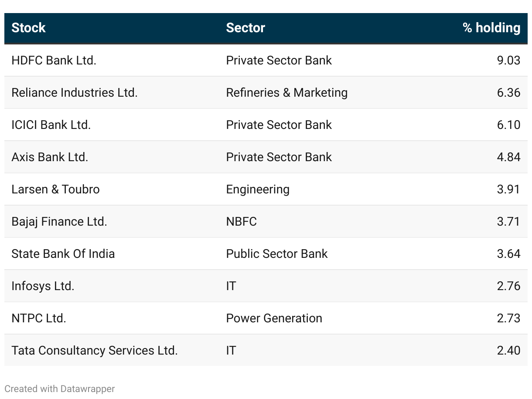Open the Created with Datawrapper link
The height and width of the screenshot is (399, 532).
pos(60,389)
